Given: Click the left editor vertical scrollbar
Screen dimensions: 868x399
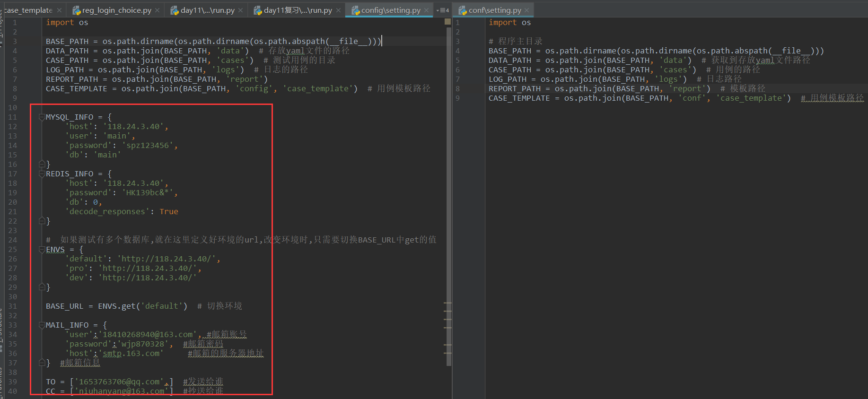Looking at the screenshot, I should tap(448, 189).
